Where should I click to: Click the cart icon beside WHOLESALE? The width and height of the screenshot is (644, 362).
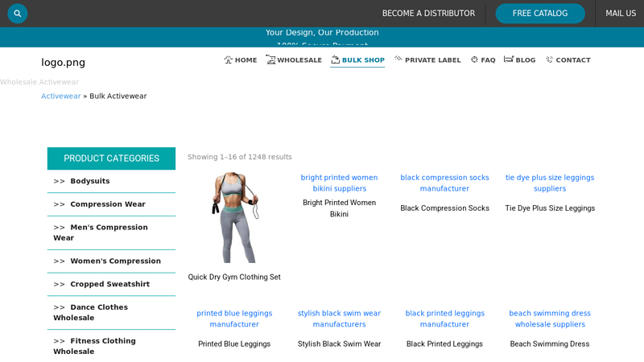point(270,60)
